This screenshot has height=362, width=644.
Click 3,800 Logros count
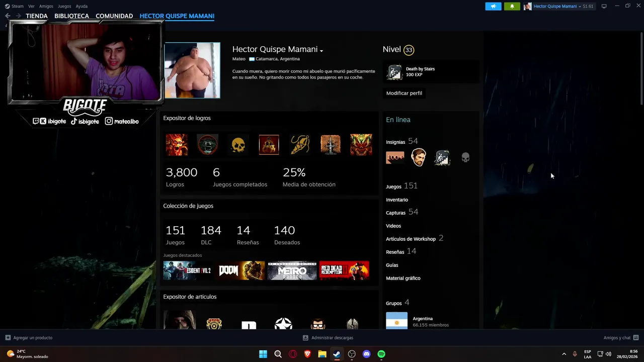[182, 177]
